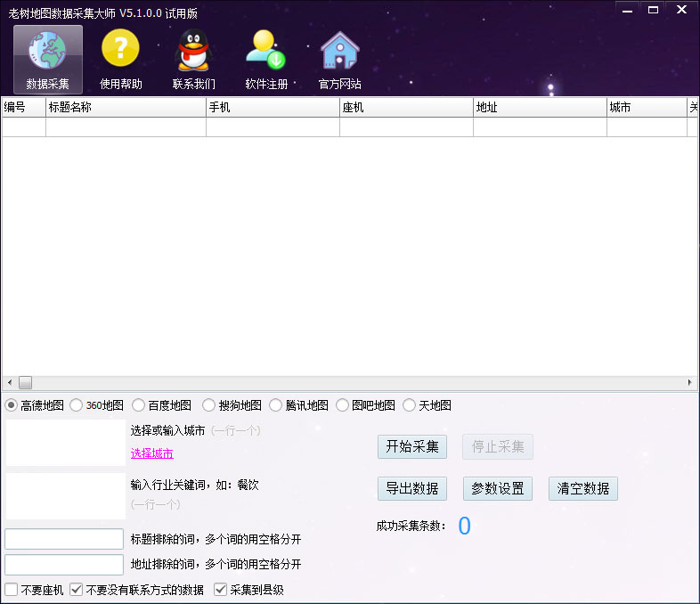
Task: Open 软件注册 user download icon
Action: pyautogui.click(x=266, y=59)
